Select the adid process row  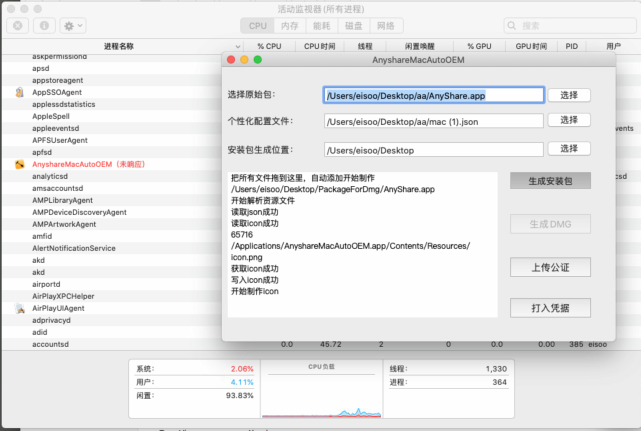pyautogui.click(x=112, y=332)
